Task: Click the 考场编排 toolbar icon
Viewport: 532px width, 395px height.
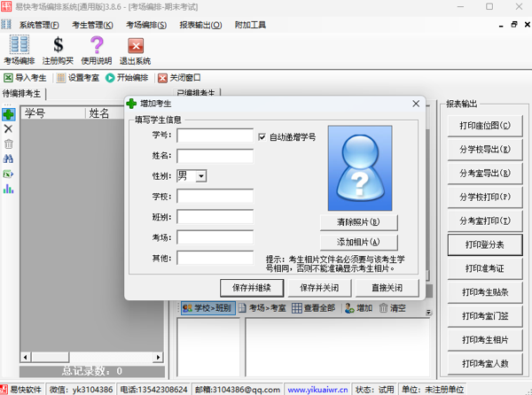Action: (x=19, y=50)
